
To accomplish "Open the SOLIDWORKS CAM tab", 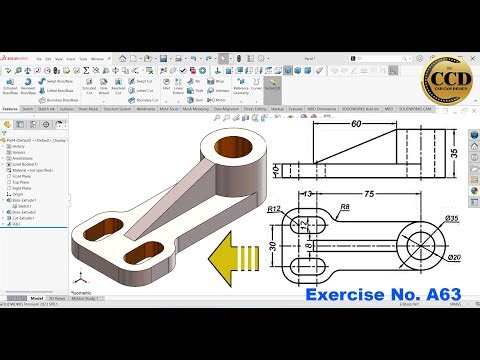I will [415, 109].
